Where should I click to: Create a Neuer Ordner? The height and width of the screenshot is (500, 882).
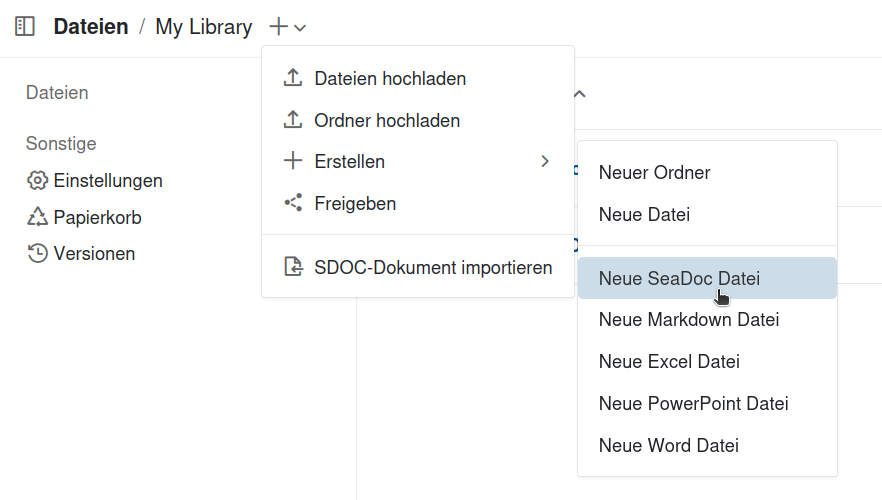[x=654, y=172]
